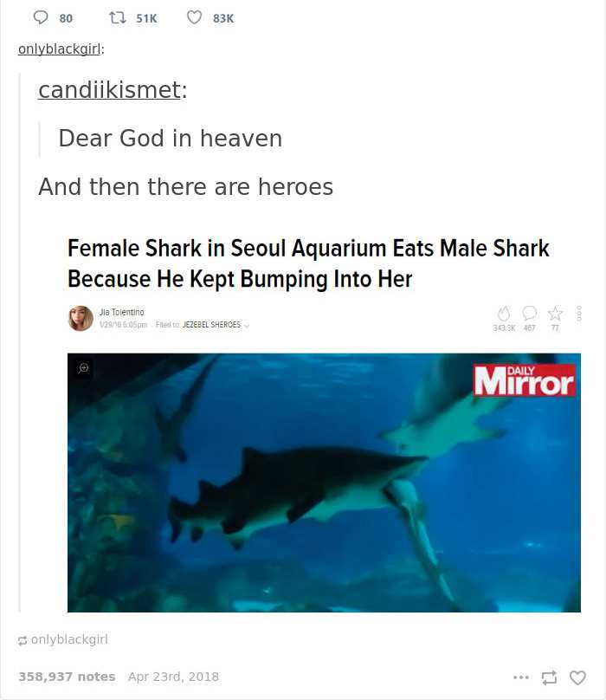Star the article above the 77 count
606x700 pixels.
tap(555, 314)
